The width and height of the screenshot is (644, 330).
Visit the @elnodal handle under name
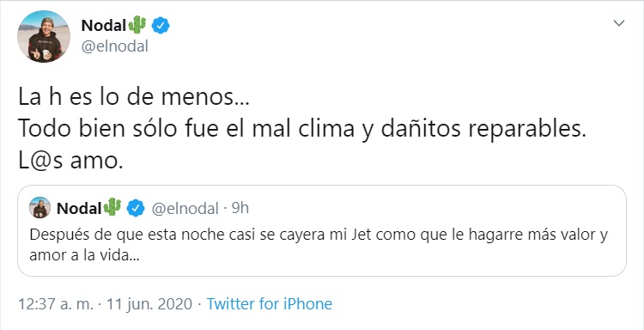[114, 47]
